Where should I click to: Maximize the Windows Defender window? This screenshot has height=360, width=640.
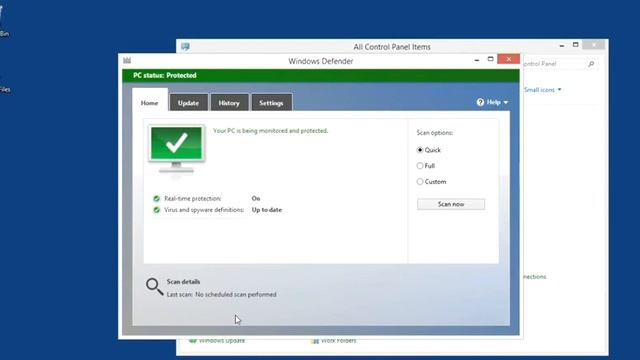[491, 59]
